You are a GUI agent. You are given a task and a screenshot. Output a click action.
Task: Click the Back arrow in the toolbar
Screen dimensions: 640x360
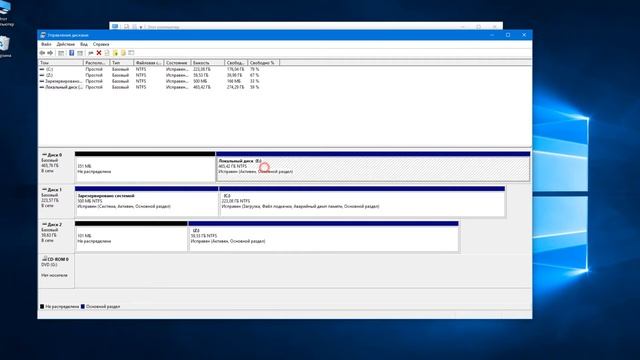click(x=42, y=53)
